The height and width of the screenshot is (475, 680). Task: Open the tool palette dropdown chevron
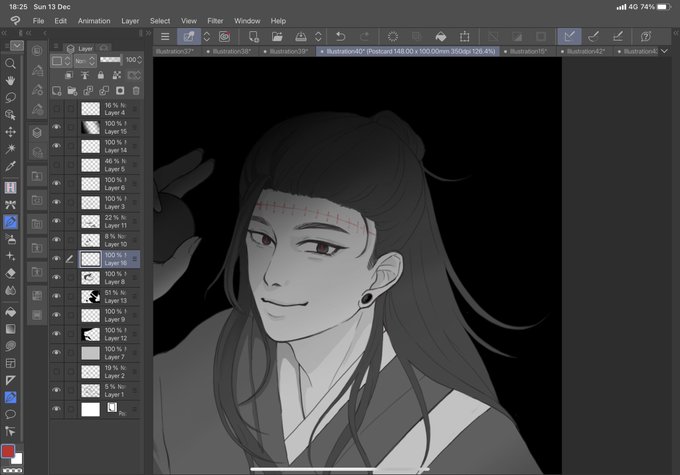pos(17,45)
